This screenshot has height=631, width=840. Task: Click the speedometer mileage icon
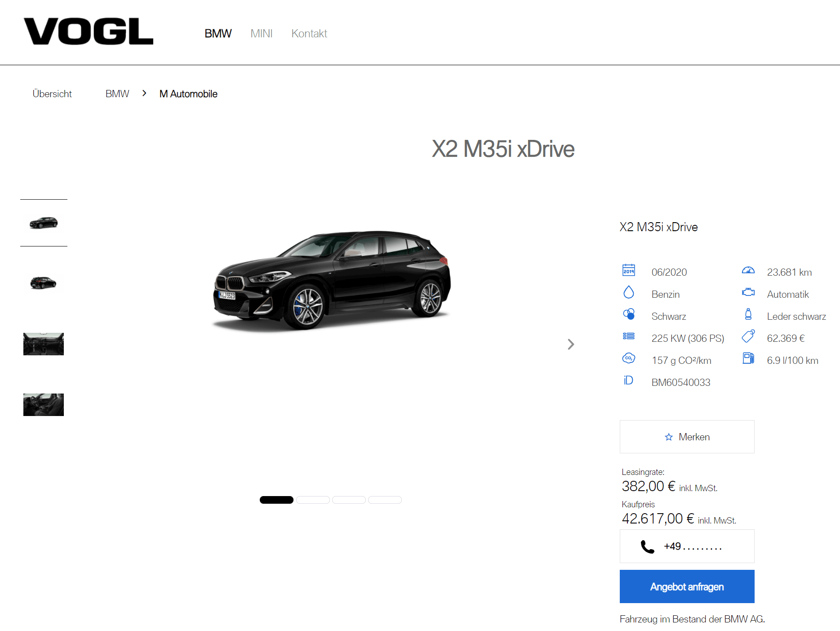point(748,270)
